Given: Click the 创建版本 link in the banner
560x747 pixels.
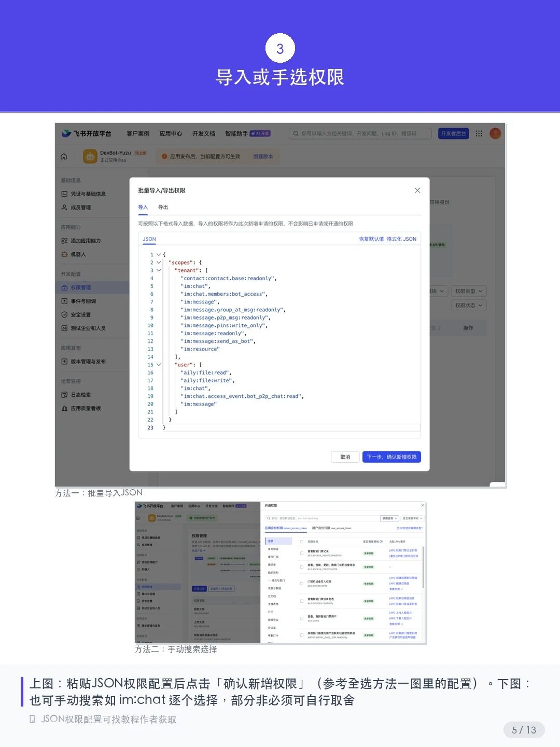Looking at the screenshot, I should pyautogui.click(x=263, y=156).
